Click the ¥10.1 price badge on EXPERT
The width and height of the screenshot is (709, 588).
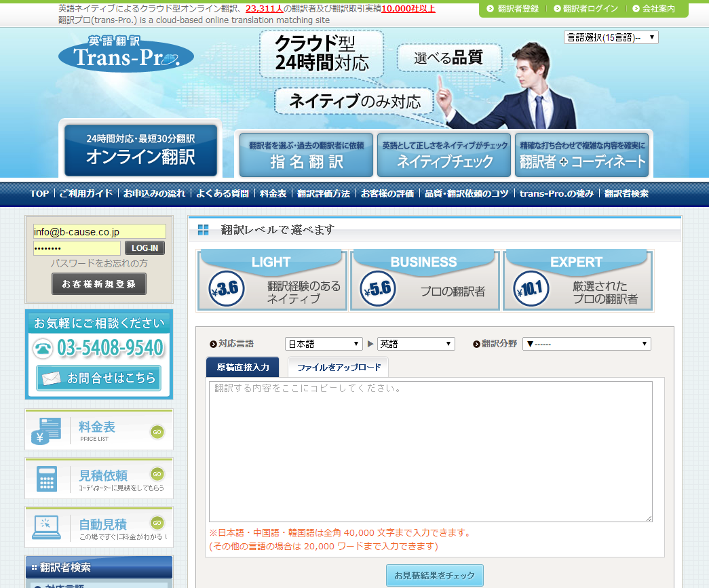[x=531, y=288]
